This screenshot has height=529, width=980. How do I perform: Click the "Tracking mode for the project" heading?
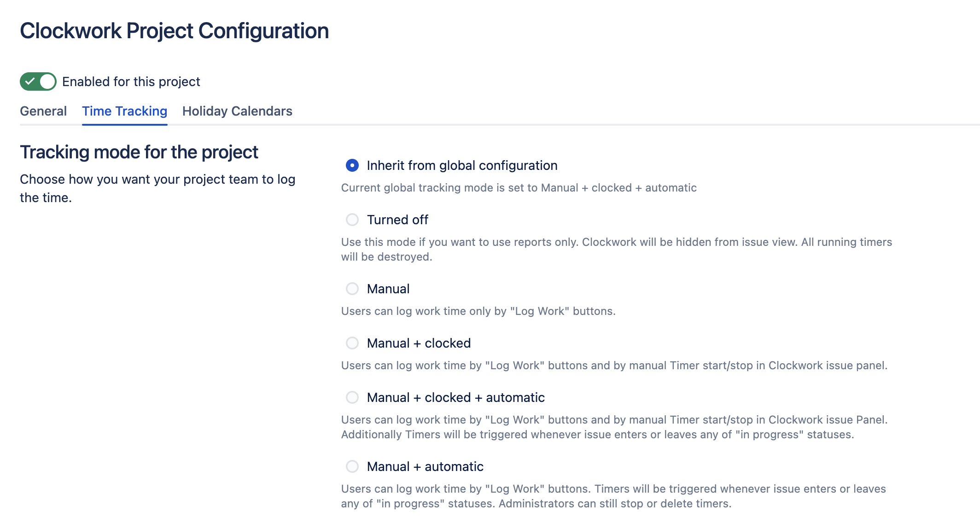point(139,152)
